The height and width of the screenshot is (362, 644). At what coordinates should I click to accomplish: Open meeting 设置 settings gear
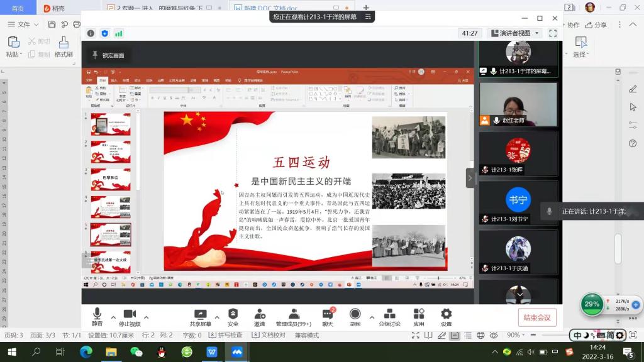point(446,314)
